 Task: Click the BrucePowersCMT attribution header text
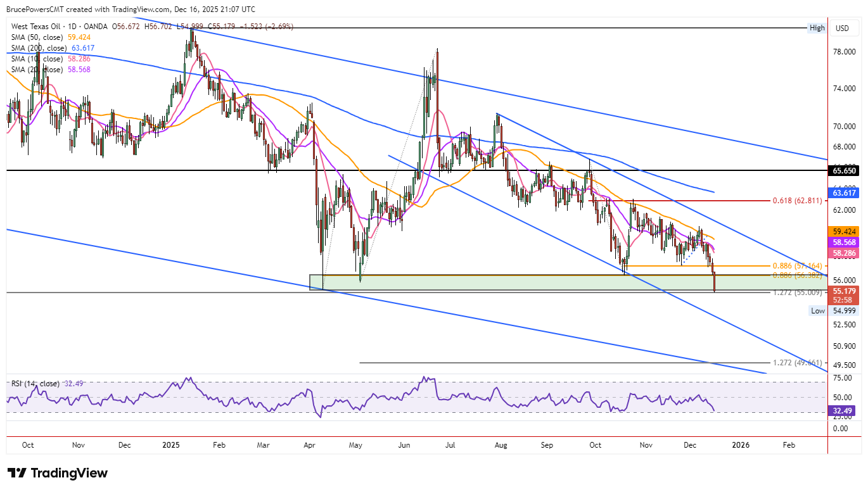(131, 9)
